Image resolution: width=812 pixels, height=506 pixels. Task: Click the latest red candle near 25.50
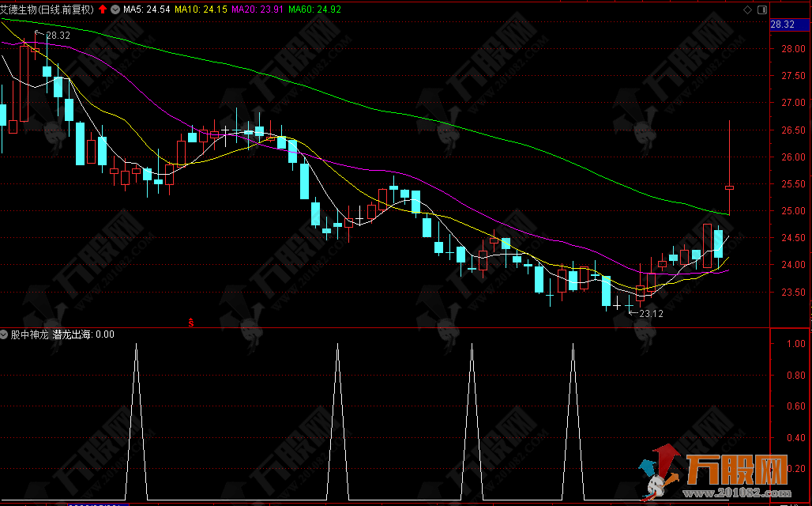point(729,187)
